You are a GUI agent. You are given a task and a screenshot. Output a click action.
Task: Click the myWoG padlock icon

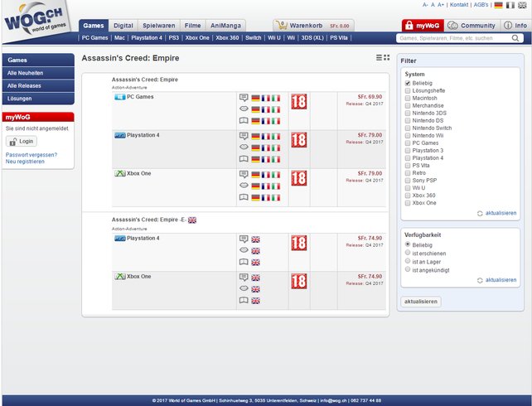(409, 26)
